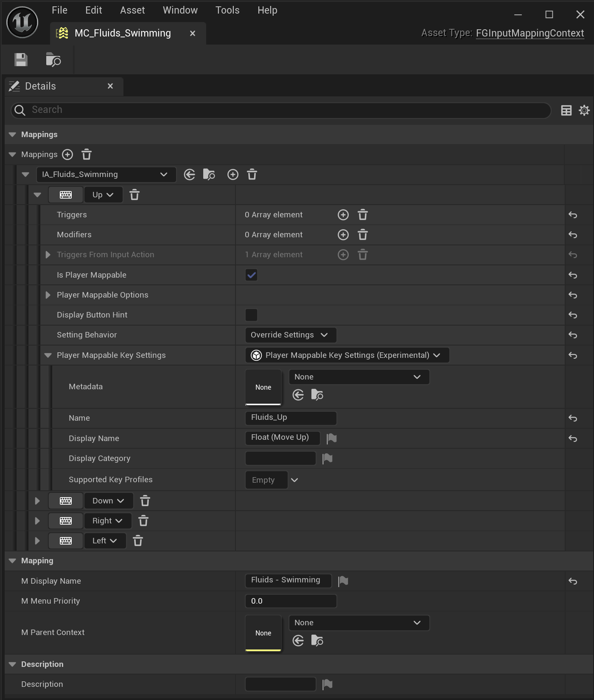Reset Setting Behavior to default
The width and height of the screenshot is (594, 700).
coord(573,335)
